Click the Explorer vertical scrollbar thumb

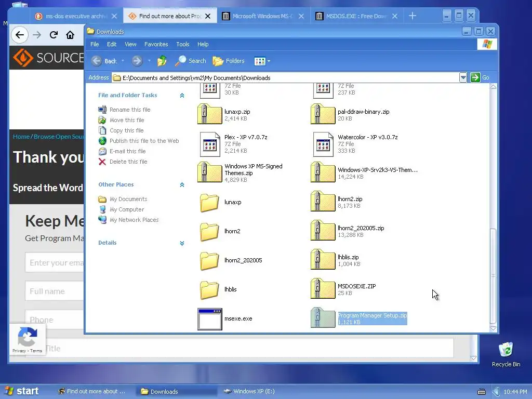(x=494, y=276)
